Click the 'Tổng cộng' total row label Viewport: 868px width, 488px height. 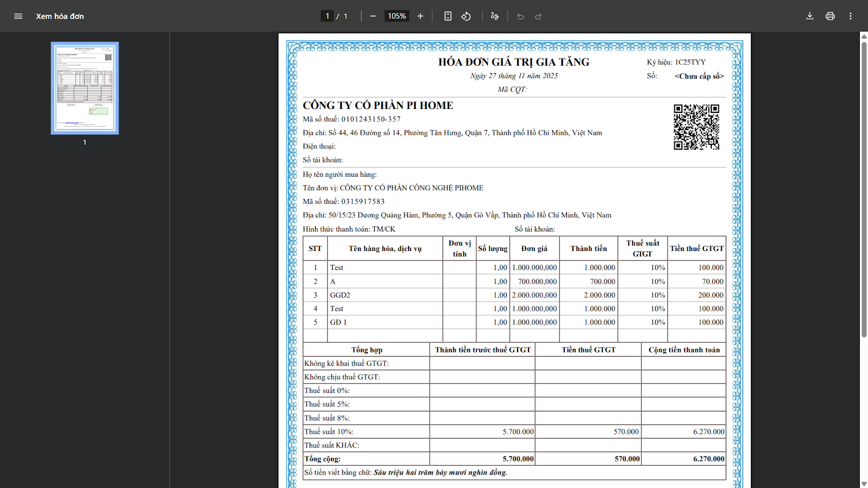pos(323,459)
